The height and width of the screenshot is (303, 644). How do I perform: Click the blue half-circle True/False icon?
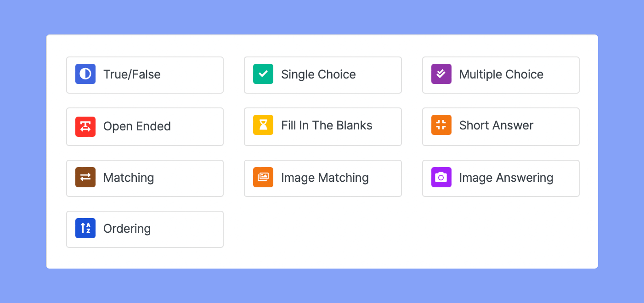pyautogui.click(x=85, y=74)
